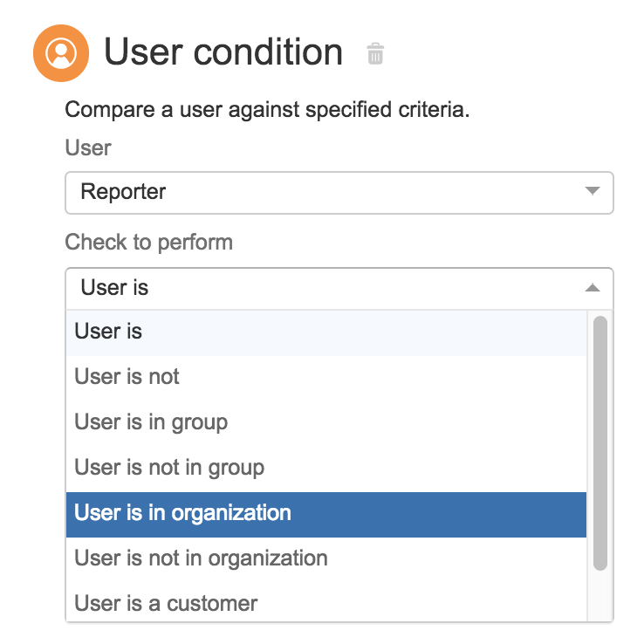This screenshot has height=644, width=644.
Task: Select 'User is' from the option list
Action: coord(326,332)
